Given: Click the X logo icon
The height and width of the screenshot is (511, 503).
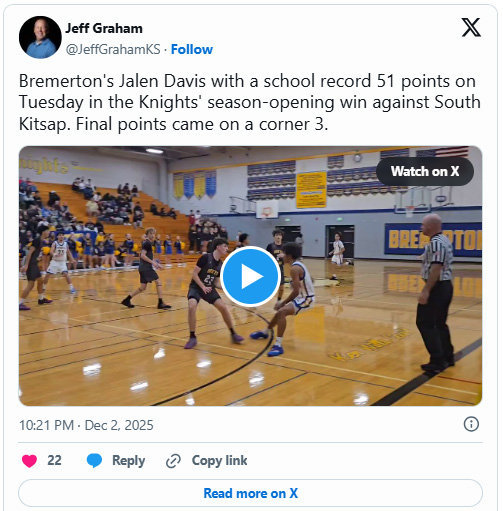Looking at the screenshot, I should pos(471,27).
